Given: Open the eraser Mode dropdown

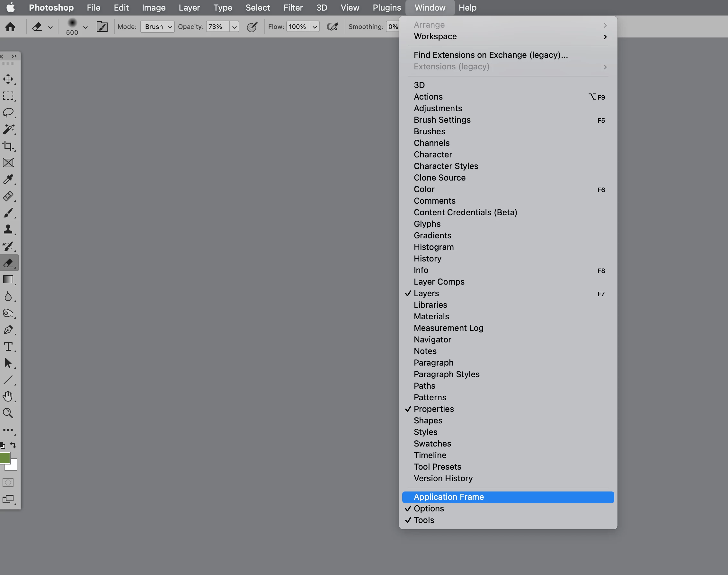Looking at the screenshot, I should (x=157, y=27).
